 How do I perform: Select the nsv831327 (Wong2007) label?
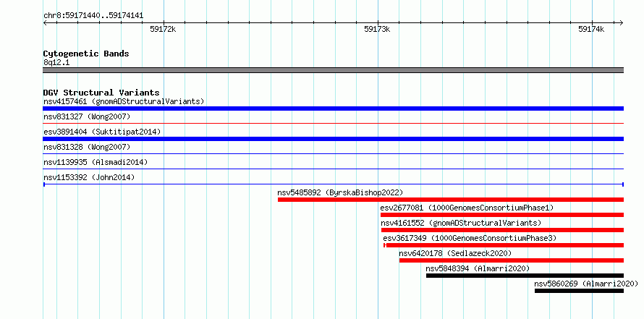pyautogui.click(x=87, y=116)
